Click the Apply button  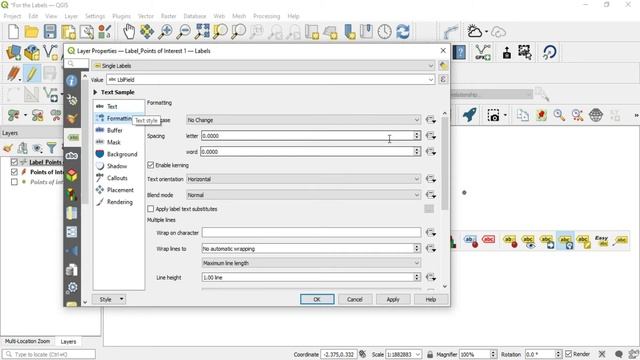(x=393, y=299)
